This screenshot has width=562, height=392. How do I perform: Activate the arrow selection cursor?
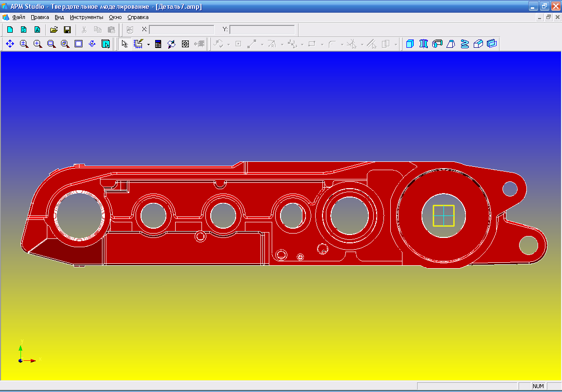click(124, 44)
